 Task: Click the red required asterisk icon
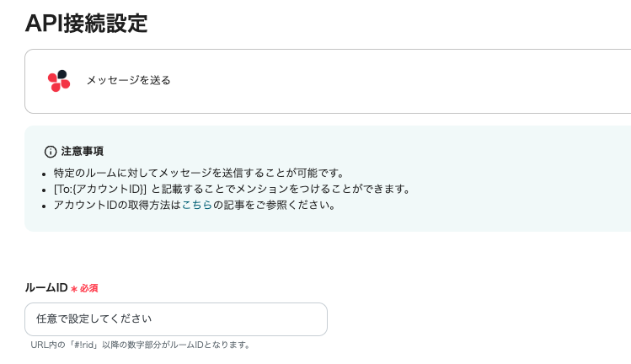74,288
